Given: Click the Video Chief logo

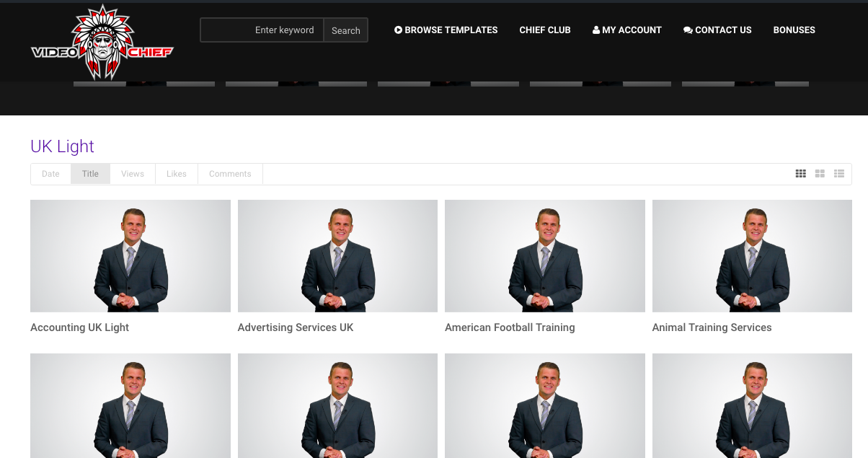Looking at the screenshot, I should coord(102,43).
